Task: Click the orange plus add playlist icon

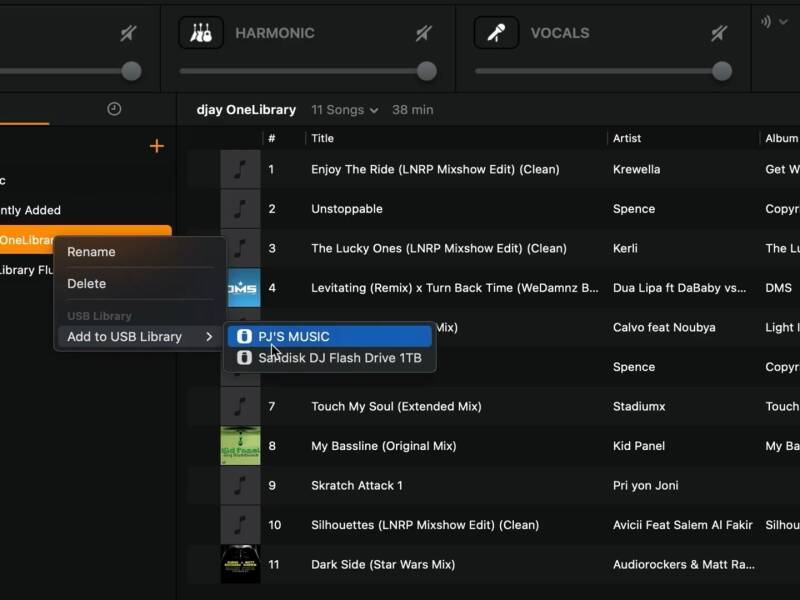Action: click(156, 146)
